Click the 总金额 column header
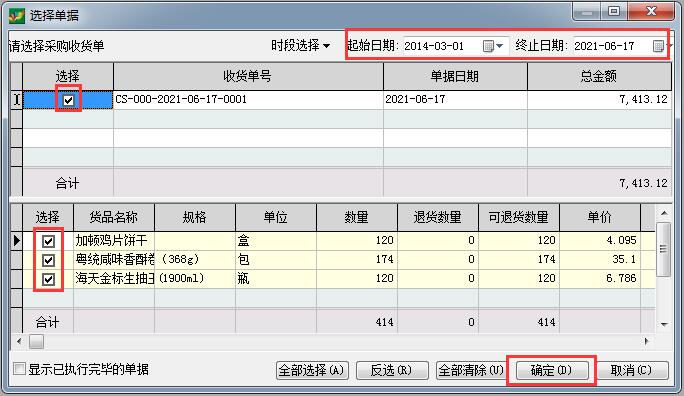684x396 pixels. coord(599,76)
